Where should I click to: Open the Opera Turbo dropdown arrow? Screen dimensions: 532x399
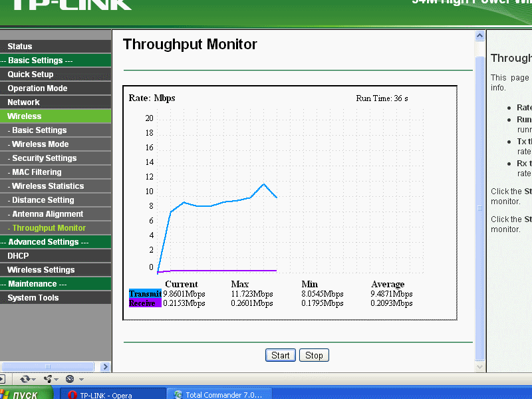point(81,379)
